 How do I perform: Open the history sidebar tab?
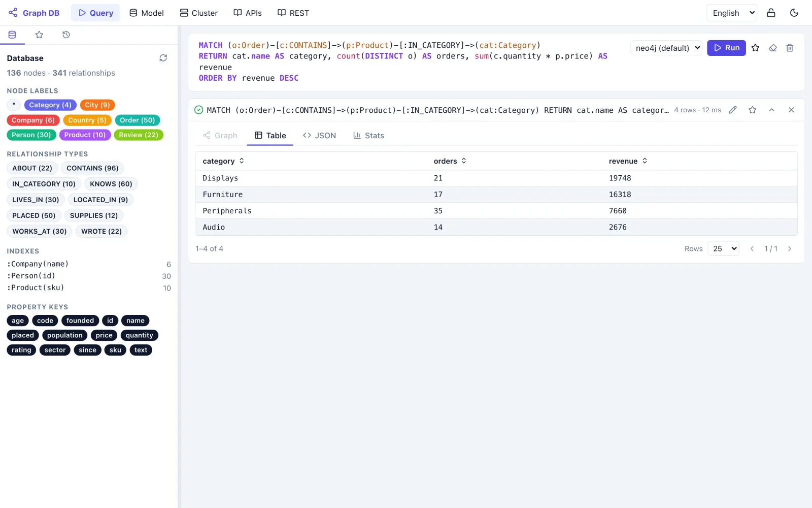(66, 35)
